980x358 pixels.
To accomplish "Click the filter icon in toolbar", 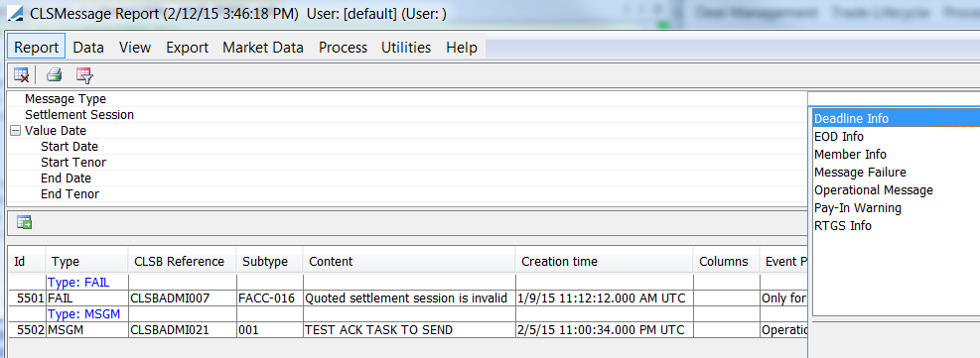I will pyautogui.click(x=84, y=76).
